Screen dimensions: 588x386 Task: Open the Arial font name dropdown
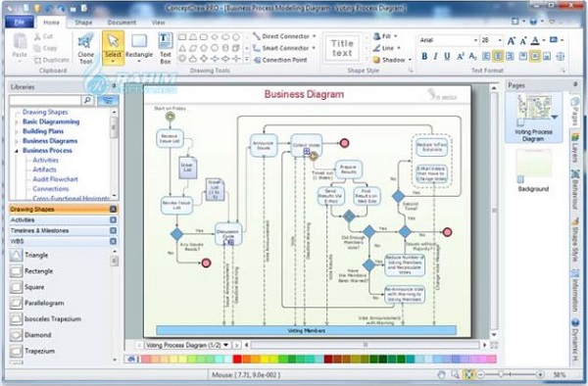click(475, 40)
